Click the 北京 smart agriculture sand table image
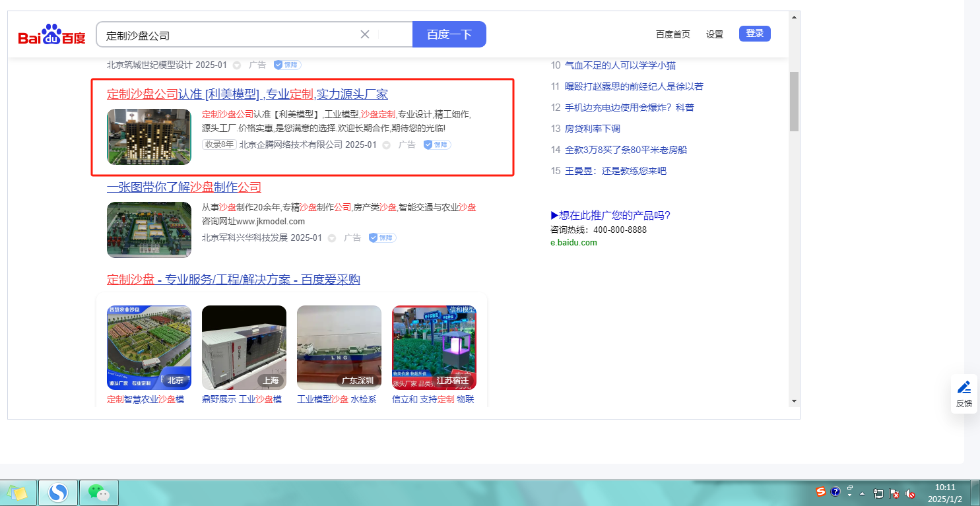Screen dimensions: 980x506 coord(149,348)
